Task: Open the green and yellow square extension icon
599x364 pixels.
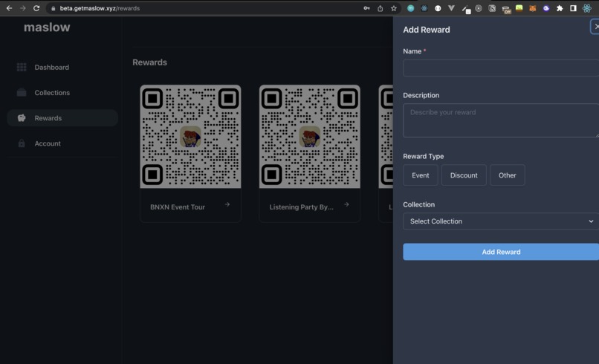Action: point(519,8)
